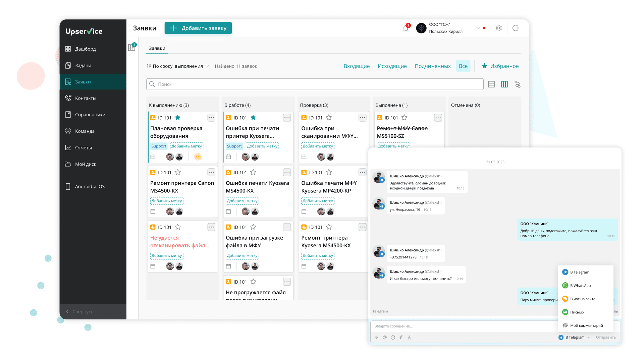Click the Поиск search field
644x362 pixels.
point(315,84)
